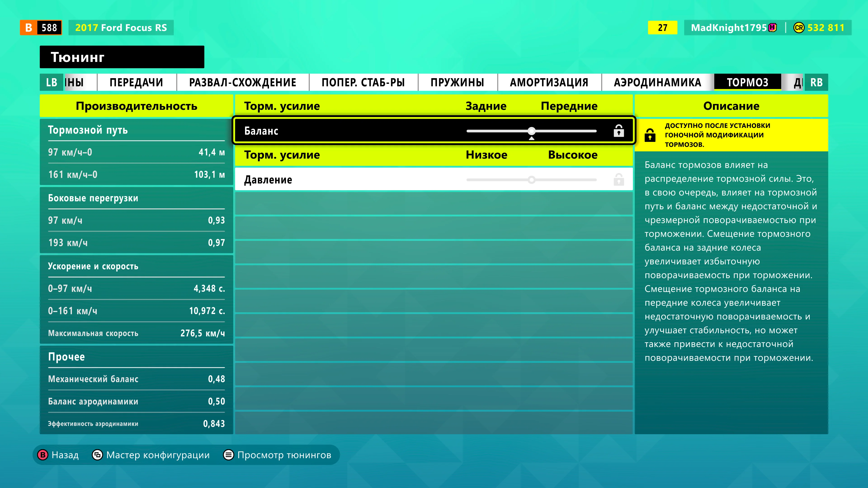Click the 161 км/ч–0 braking value 103,1 м
868x488 pixels.
[209, 174]
